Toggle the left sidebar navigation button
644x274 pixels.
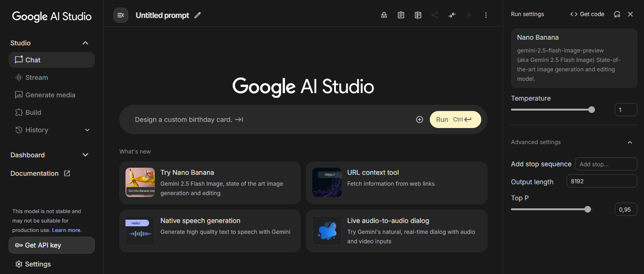click(121, 15)
